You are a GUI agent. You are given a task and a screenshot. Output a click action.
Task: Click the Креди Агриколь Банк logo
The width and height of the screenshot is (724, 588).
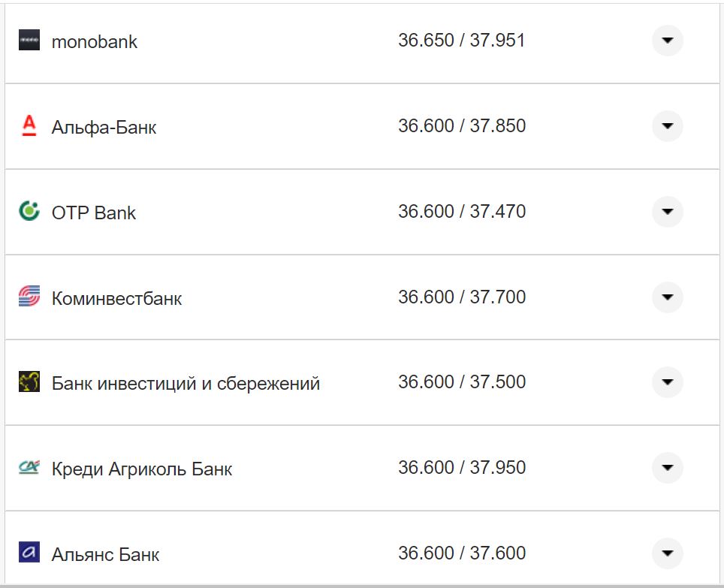tap(29, 468)
